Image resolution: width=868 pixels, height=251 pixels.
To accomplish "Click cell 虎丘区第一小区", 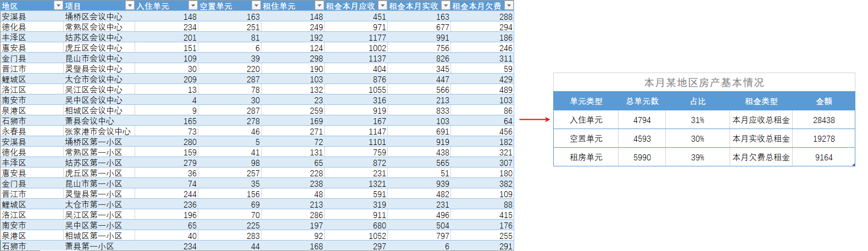I will (99, 173).
